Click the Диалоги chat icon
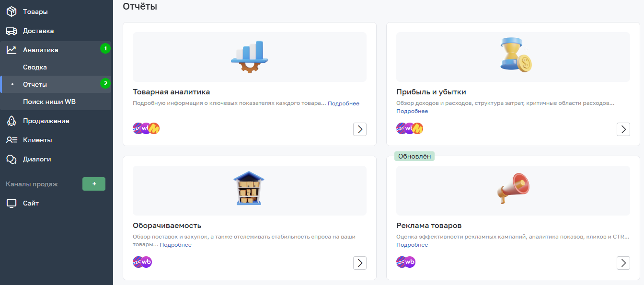644x285 pixels. pos(11,159)
